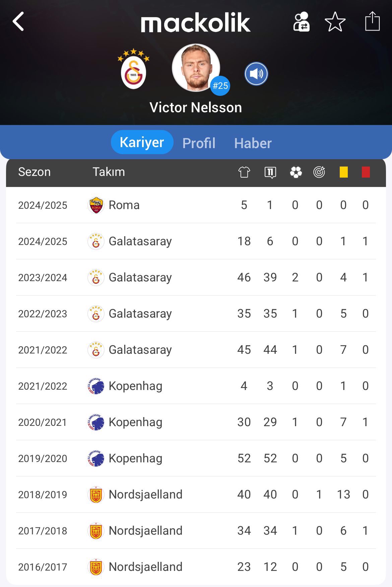392x587 pixels.
Task: Tap the share icon in header
Action: (x=372, y=21)
